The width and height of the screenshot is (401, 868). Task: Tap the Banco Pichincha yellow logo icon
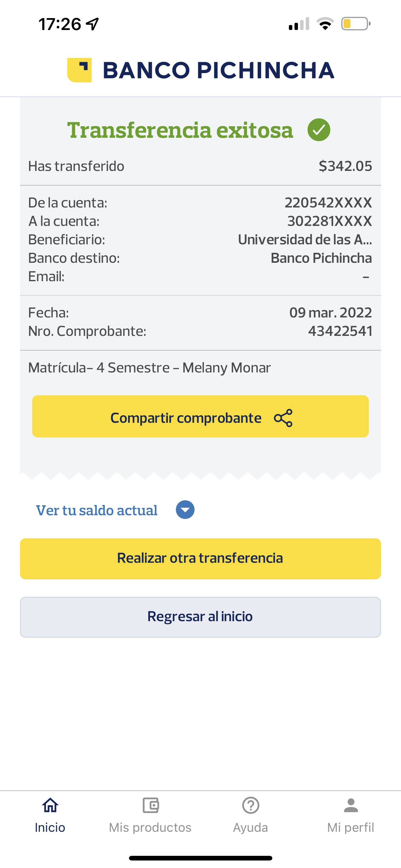[79, 70]
